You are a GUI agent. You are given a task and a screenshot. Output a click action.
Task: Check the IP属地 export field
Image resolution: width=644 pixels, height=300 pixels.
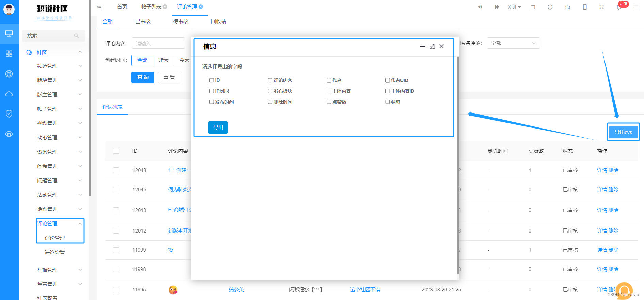(x=211, y=91)
